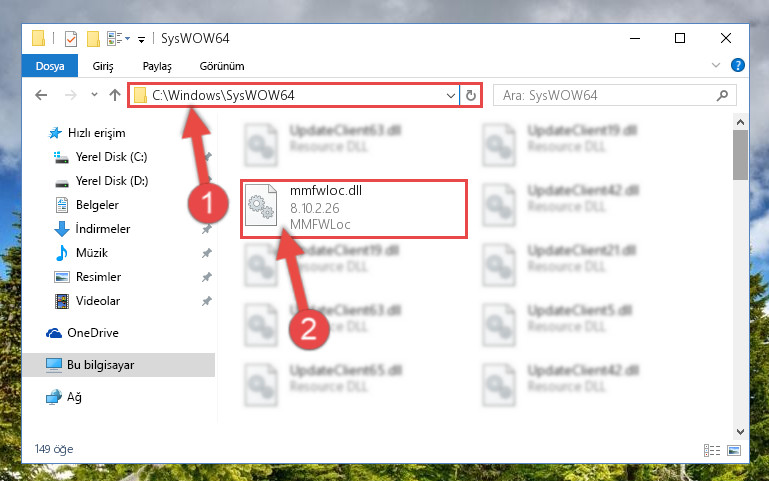Open the recent locations dropdown arrow
Image resolution: width=769 pixels, height=481 pixels.
94,95
